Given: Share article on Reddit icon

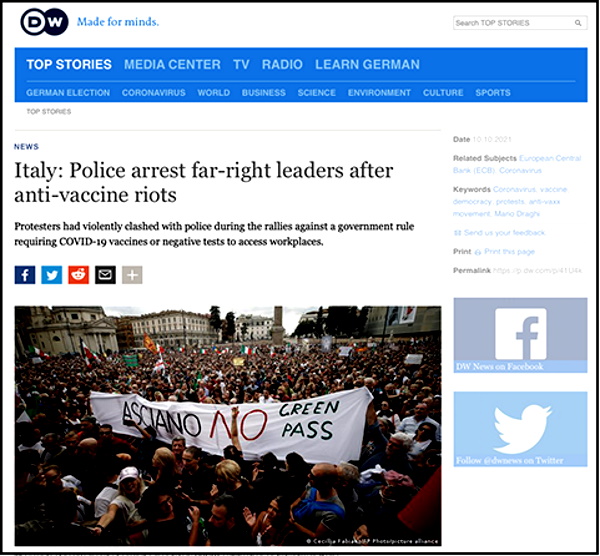Looking at the screenshot, I should point(78,275).
